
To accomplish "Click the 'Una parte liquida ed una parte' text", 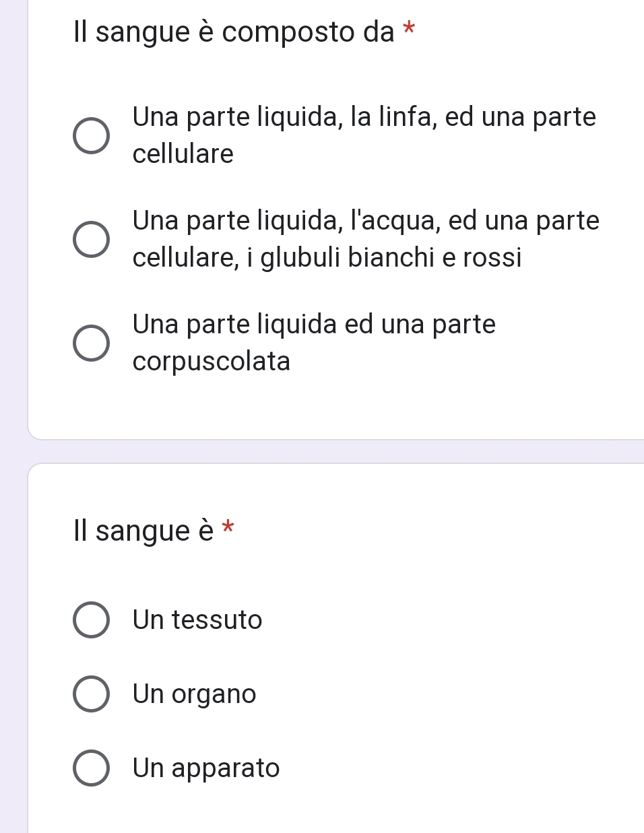I will coord(314,325).
